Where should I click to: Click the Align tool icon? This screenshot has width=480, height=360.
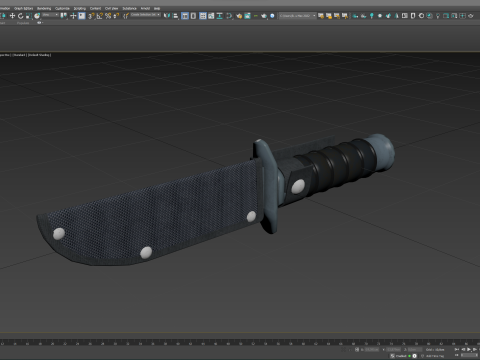[x=175, y=16]
